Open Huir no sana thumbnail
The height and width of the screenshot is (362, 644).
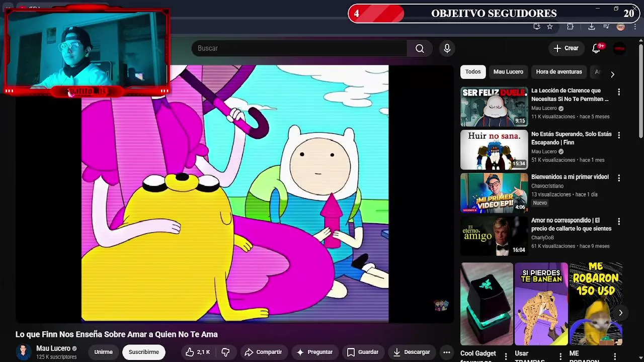pyautogui.click(x=494, y=150)
